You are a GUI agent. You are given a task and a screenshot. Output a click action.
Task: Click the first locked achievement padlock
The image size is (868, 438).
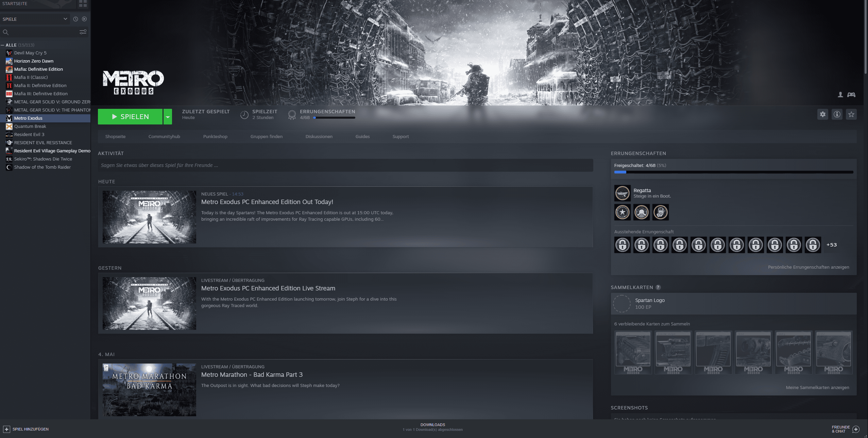(623, 245)
